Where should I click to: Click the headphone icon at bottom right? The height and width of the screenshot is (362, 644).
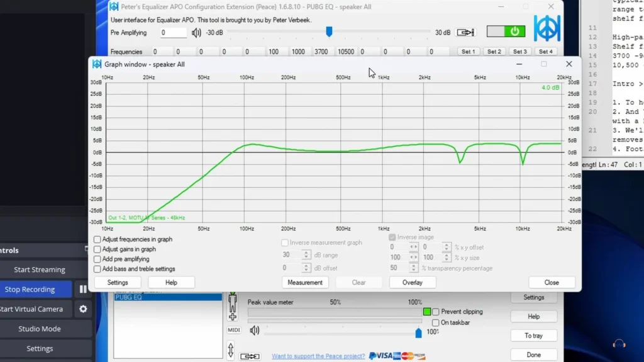point(619,344)
